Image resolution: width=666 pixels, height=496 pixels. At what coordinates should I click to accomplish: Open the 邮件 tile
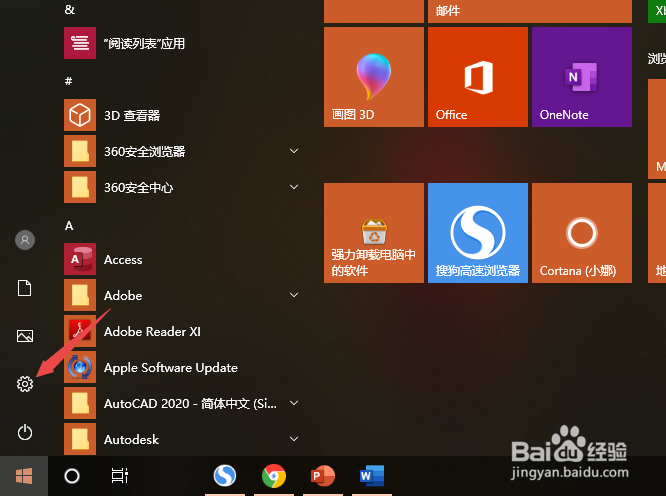point(530,11)
